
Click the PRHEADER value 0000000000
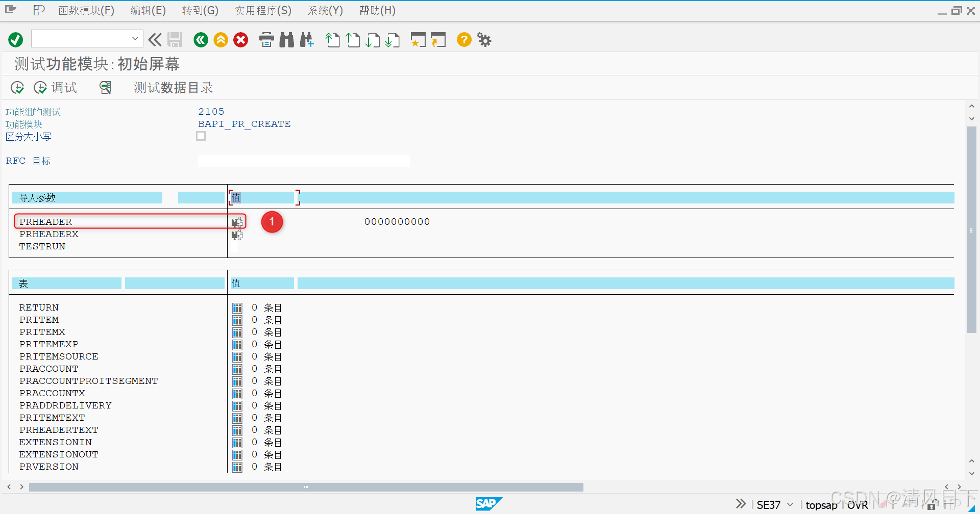[397, 222]
